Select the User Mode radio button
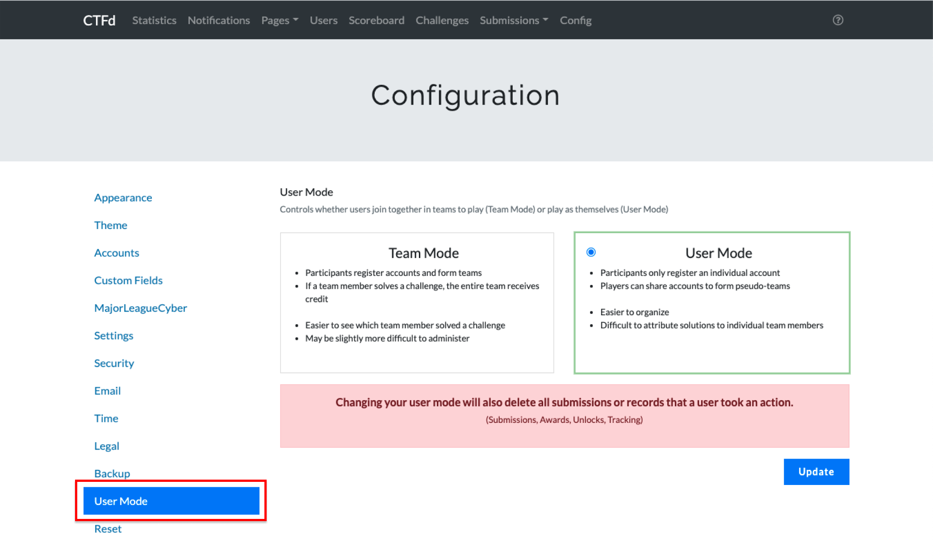The height and width of the screenshot is (560, 933). click(x=591, y=252)
